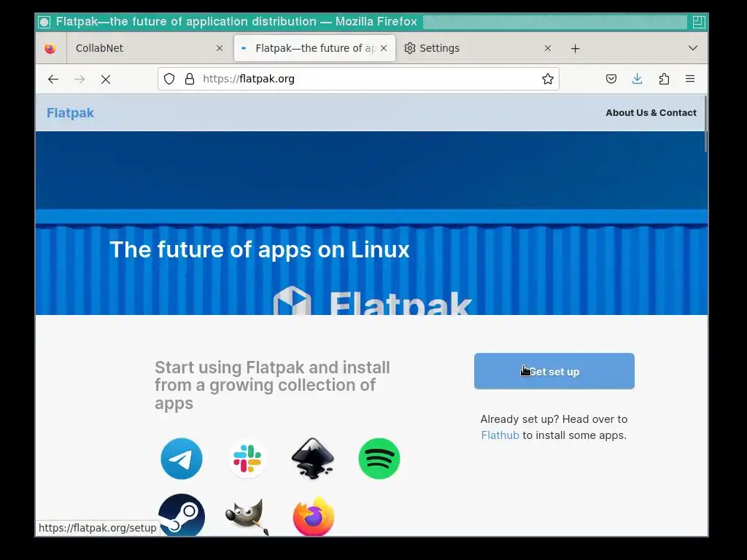Click the Steam app icon
The image size is (747, 560).
pos(182,516)
